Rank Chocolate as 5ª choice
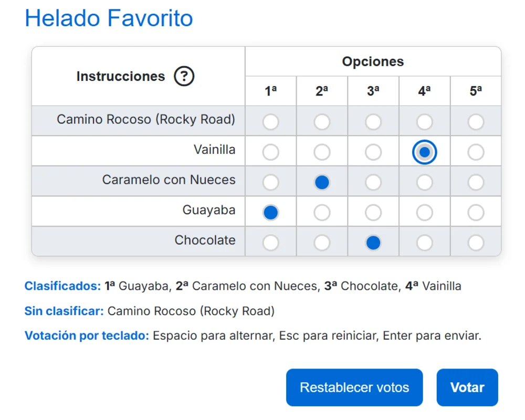Image resolution: width=525 pixels, height=420 pixels. pyautogui.click(x=476, y=242)
